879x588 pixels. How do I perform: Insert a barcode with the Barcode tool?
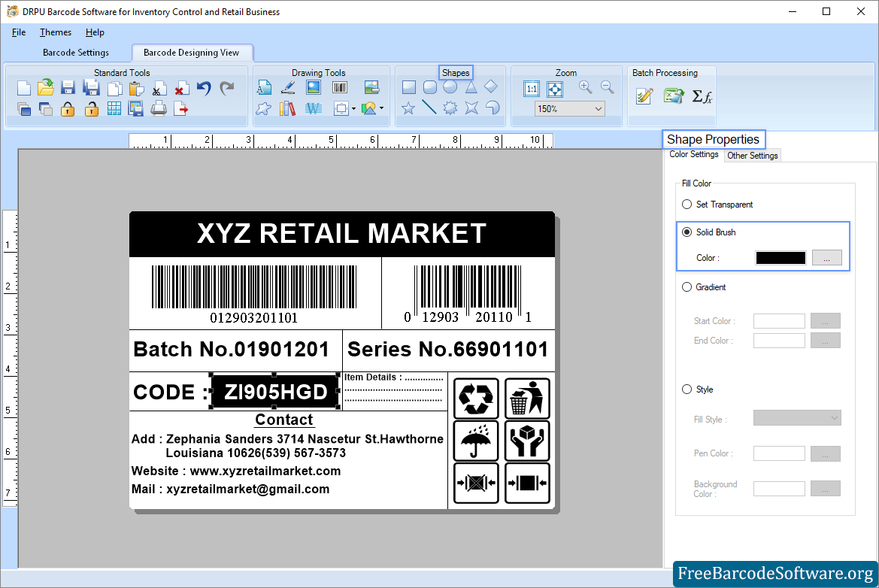click(340, 87)
